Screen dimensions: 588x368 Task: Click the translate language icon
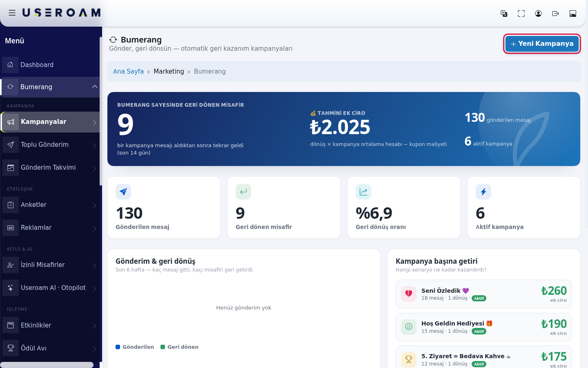click(504, 13)
